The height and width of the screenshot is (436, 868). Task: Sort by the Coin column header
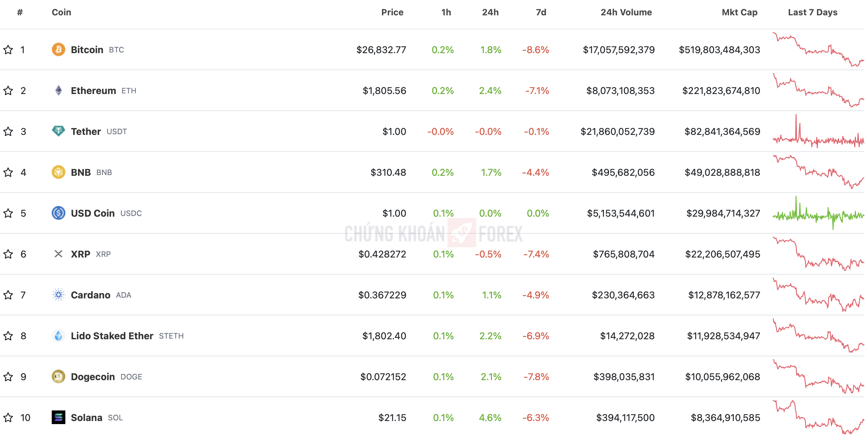point(61,12)
